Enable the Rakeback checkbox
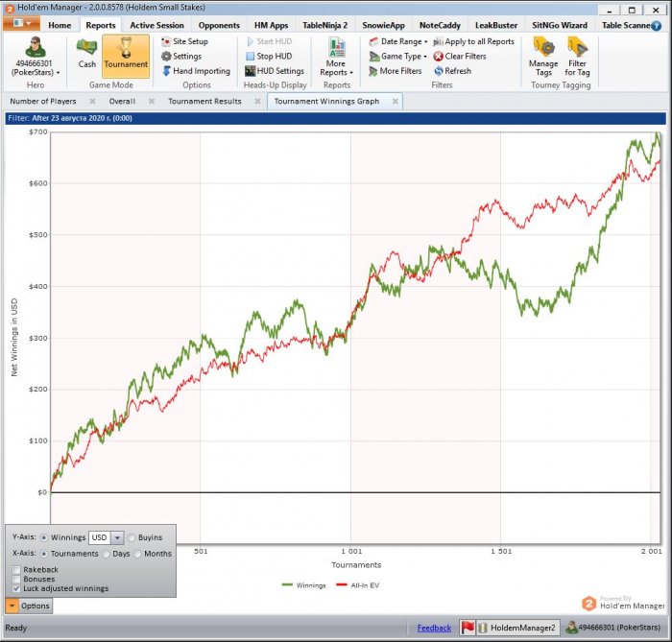The height and width of the screenshot is (642, 672). [16, 570]
